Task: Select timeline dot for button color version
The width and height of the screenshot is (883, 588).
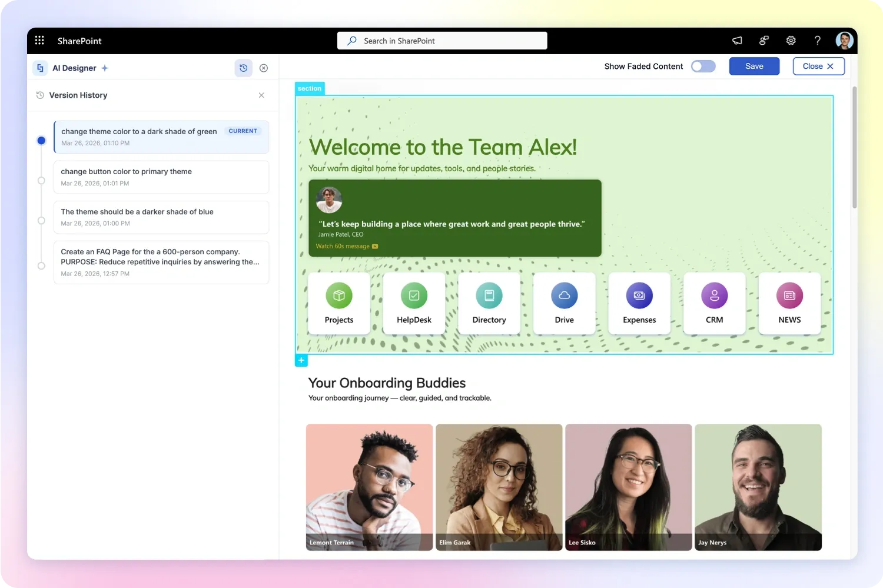Action: point(41,181)
